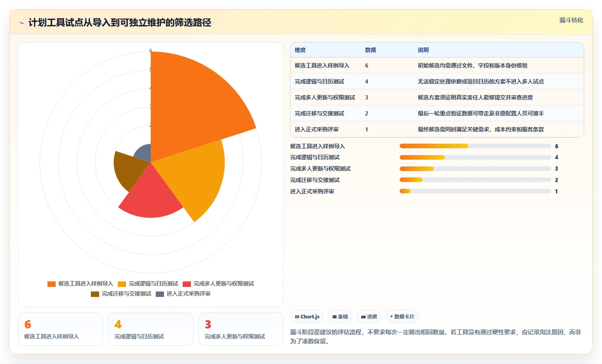
Task: Click description 候选方案须证明真实责任人能够提交并审查进度
Action: click(x=475, y=98)
